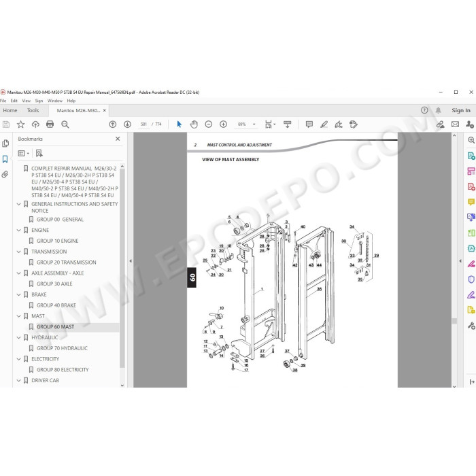Close the Bookmarks panel

pyautogui.click(x=118, y=139)
